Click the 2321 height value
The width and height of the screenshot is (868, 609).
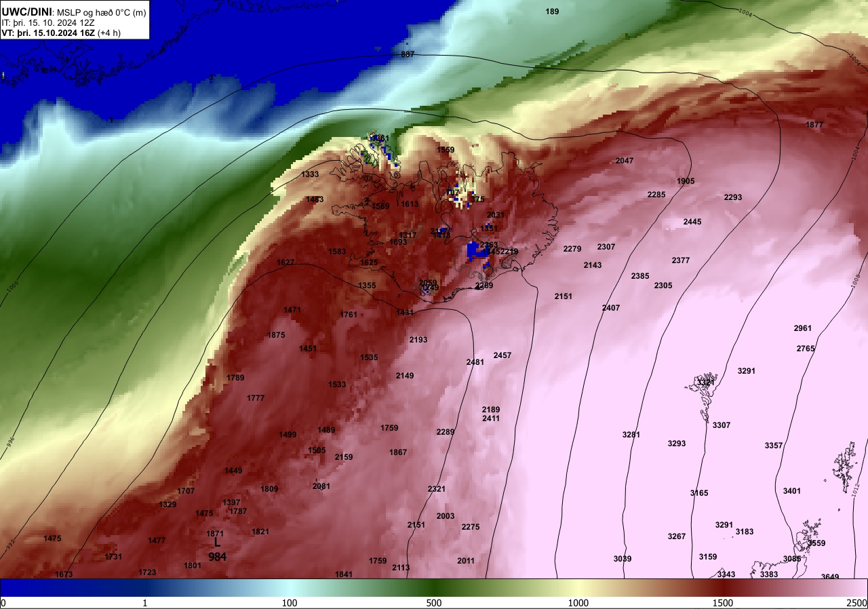tap(437, 489)
